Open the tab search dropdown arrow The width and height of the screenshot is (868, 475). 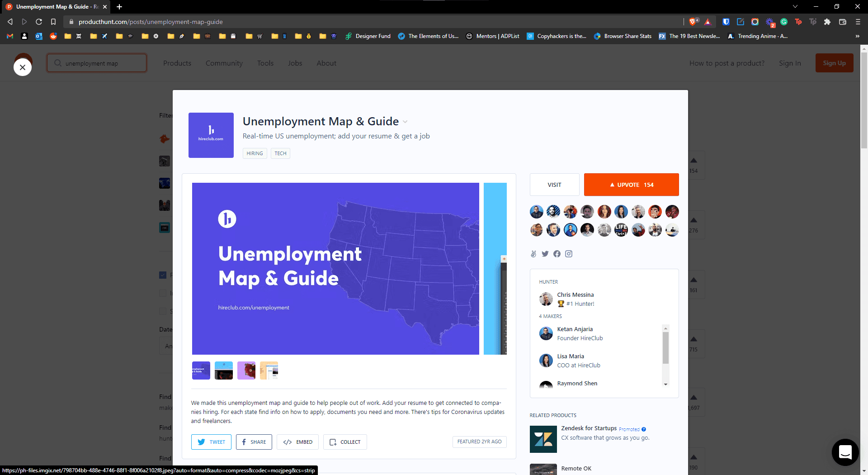pyautogui.click(x=795, y=7)
